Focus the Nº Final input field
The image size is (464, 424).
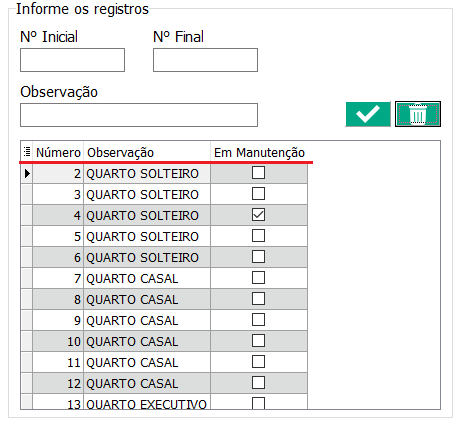(205, 60)
